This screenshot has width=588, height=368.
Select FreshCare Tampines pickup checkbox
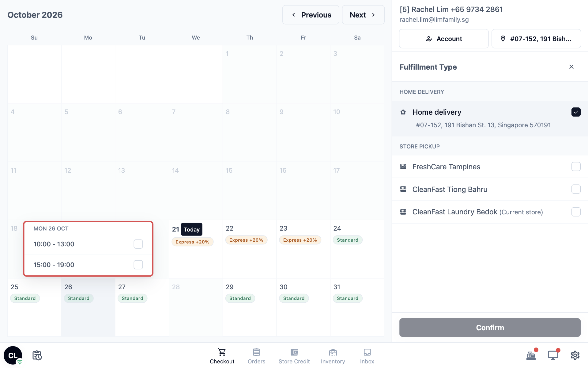(x=576, y=167)
